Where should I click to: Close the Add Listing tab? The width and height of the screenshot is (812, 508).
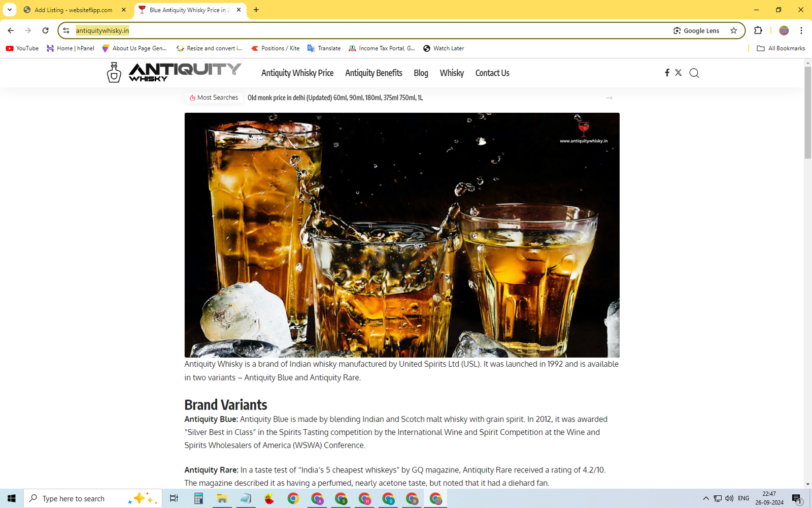tap(123, 10)
